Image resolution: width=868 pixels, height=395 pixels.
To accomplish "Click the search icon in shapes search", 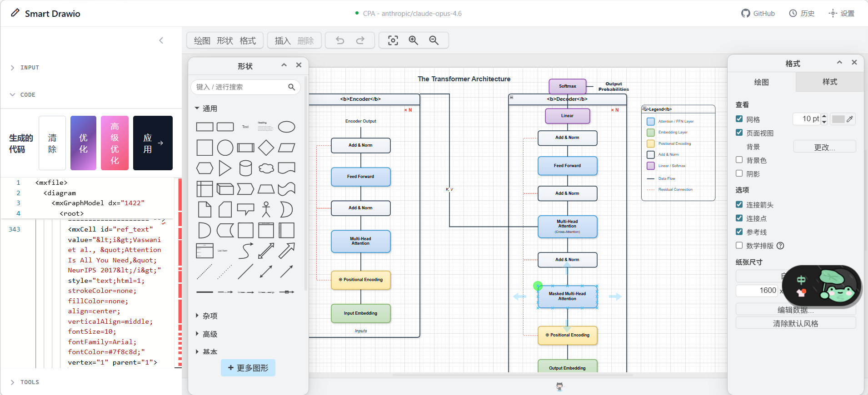I will pyautogui.click(x=291, y=87).
